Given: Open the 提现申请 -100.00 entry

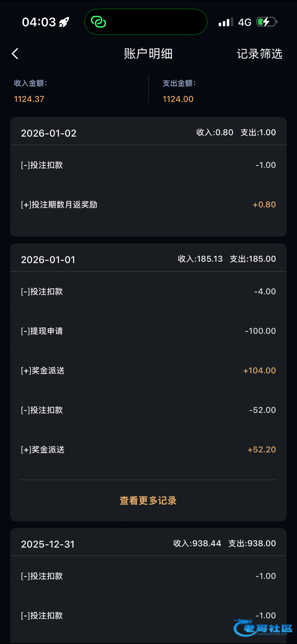Looking at the screenshot, I should (x=148, y=331).
